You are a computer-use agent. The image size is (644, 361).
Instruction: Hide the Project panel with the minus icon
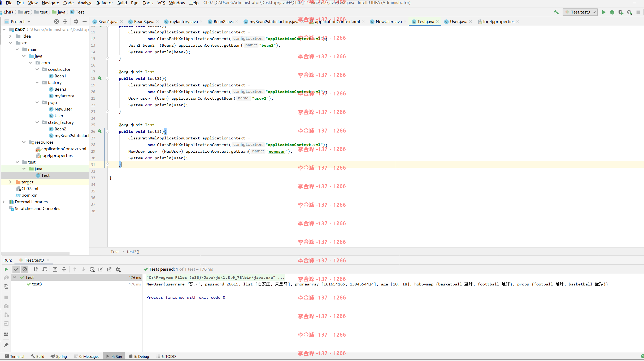point(85,21)
